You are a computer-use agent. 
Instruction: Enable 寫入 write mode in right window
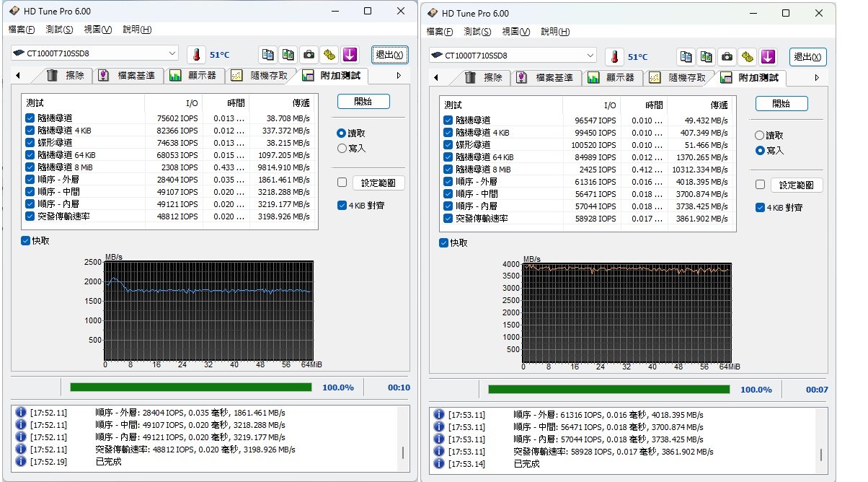click(x=759, y=149)
